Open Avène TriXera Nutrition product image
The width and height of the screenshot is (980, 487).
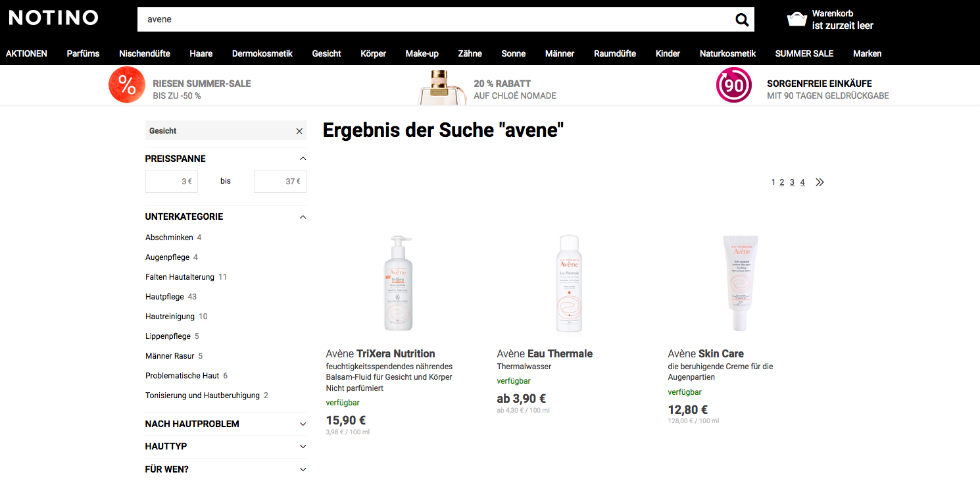coord(398,283)
